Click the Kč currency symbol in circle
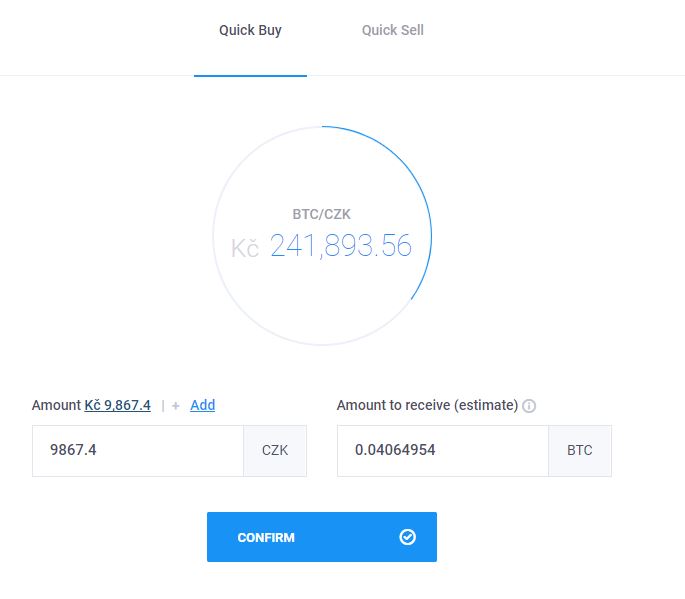The height and width of the screenshot is (599, 685). coord(245,248)
